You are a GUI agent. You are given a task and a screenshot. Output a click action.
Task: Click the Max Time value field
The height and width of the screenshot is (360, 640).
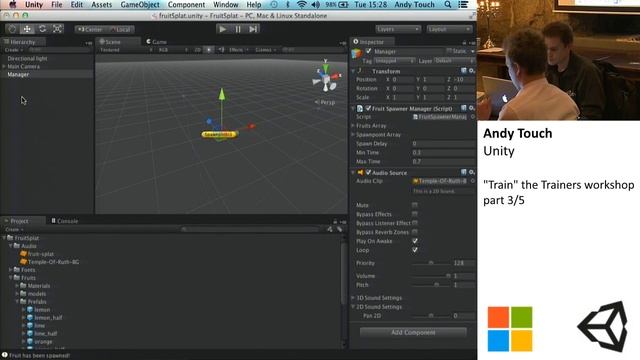443,162
